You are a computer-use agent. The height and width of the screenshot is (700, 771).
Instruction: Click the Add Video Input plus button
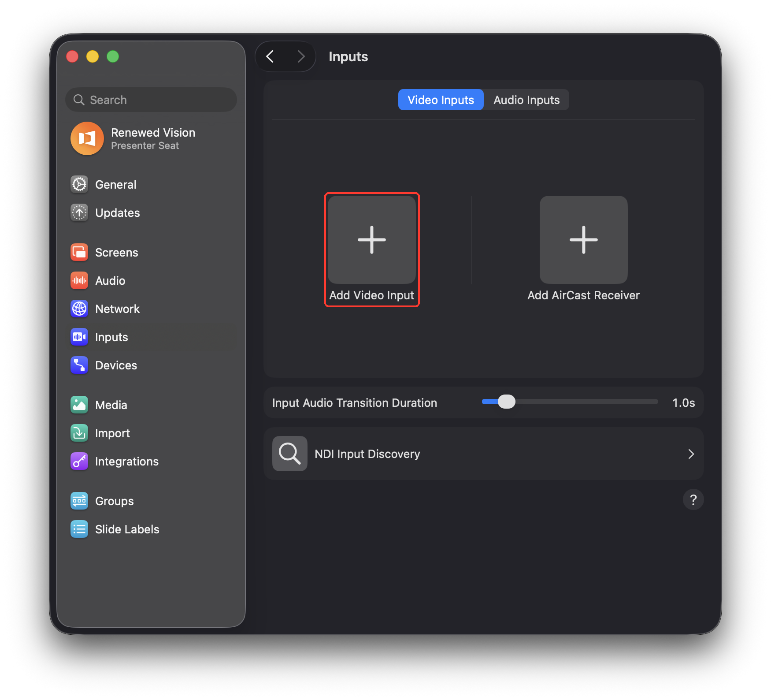pyautogui.click(x=372, y=240)
